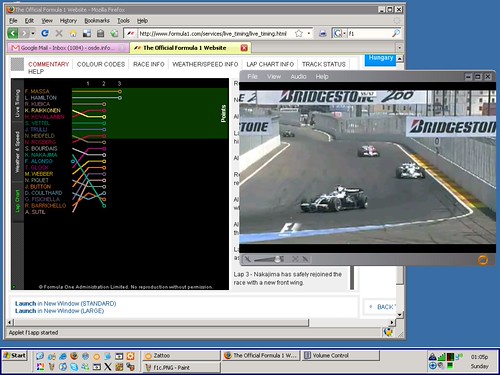Click the orange Zattoo logo icon
Image resolution: width=500 pixels, height=375 pixels.
click(x=483, y=260)
